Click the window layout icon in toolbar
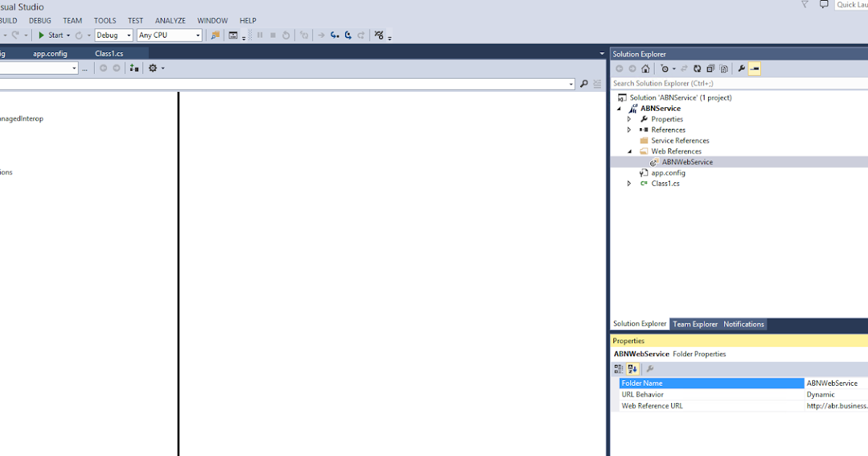 pyautogui.click(x=233, y=35)
